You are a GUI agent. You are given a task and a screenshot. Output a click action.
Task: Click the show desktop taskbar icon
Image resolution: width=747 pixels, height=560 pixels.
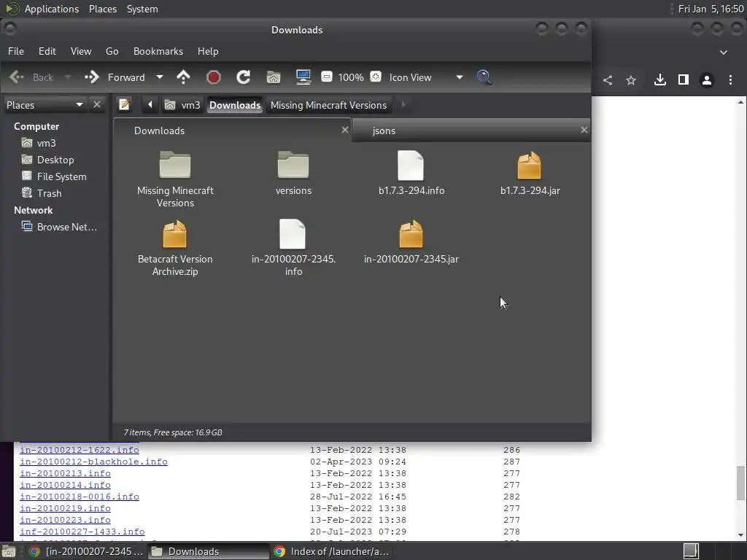pyautogui.click(x=9, y=551)
